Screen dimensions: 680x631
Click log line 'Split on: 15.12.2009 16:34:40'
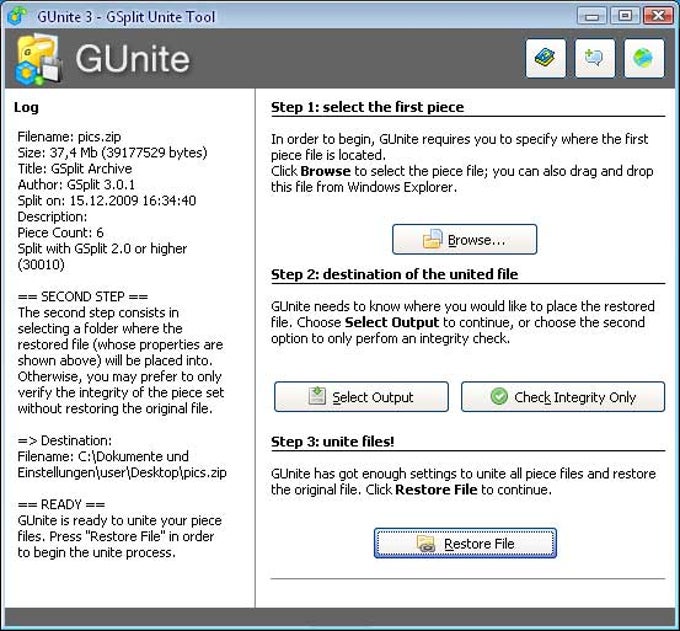click(x=107, y=201)
